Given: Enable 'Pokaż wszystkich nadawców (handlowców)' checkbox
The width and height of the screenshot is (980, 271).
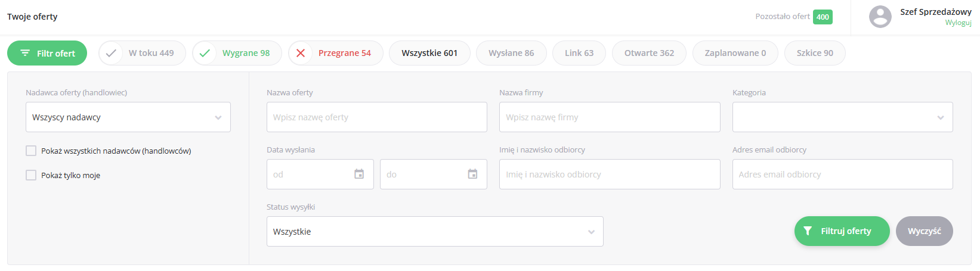Looking at the screenshot, I should click(31, 151).
